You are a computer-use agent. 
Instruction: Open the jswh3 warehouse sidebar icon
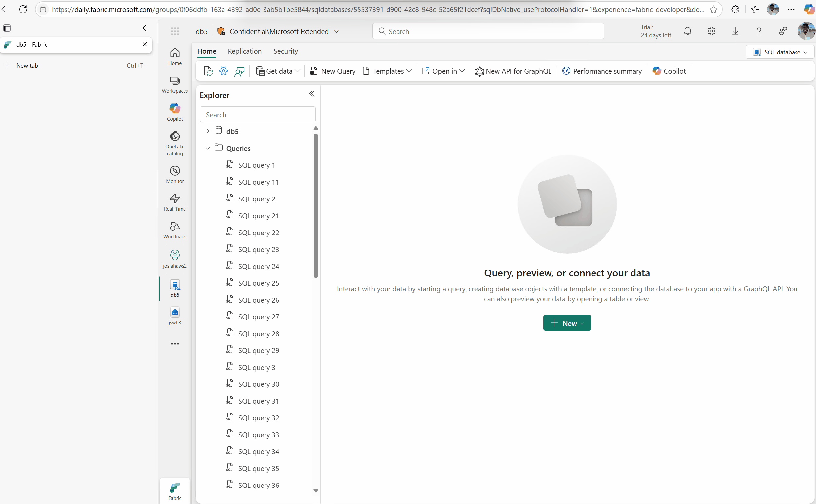click(x=175, y=316)
